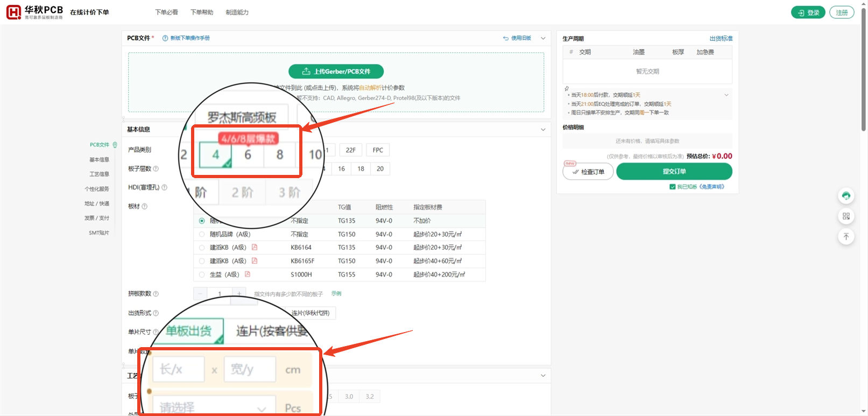This screenshot has height=416, width=868.
Task: Open the 下单帮助 menu
Action: 202,12
